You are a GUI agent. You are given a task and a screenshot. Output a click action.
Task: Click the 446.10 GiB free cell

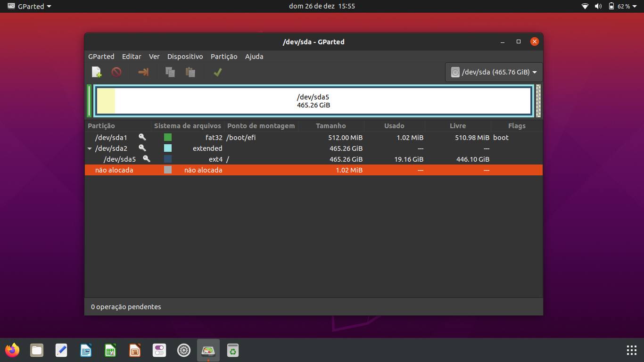click(x=473, y=159)
